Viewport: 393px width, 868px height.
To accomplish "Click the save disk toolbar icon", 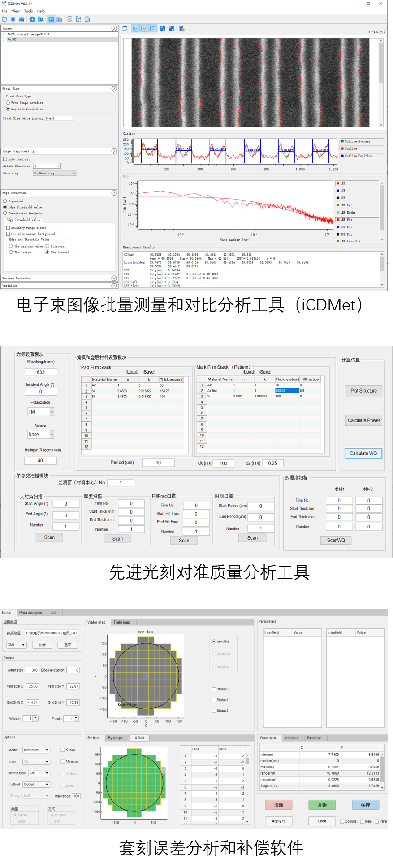I will tap(13, 19).
